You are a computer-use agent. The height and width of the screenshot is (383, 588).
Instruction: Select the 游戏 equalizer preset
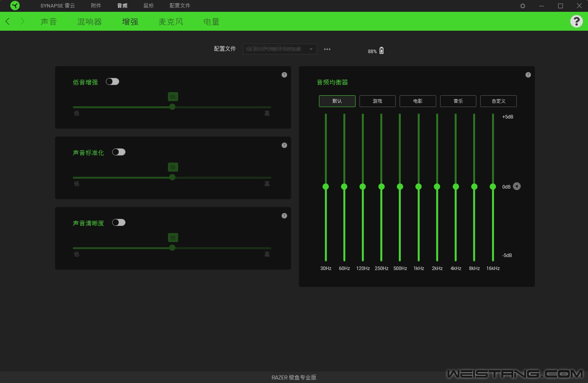[377, 101]
